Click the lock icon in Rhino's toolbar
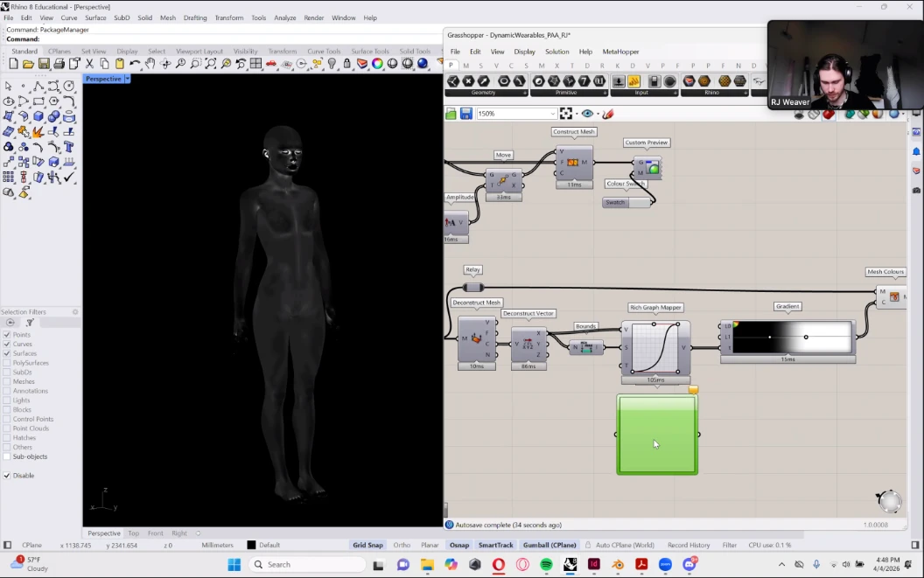Viewport: 924px width, 578px height. coord(347,64)
